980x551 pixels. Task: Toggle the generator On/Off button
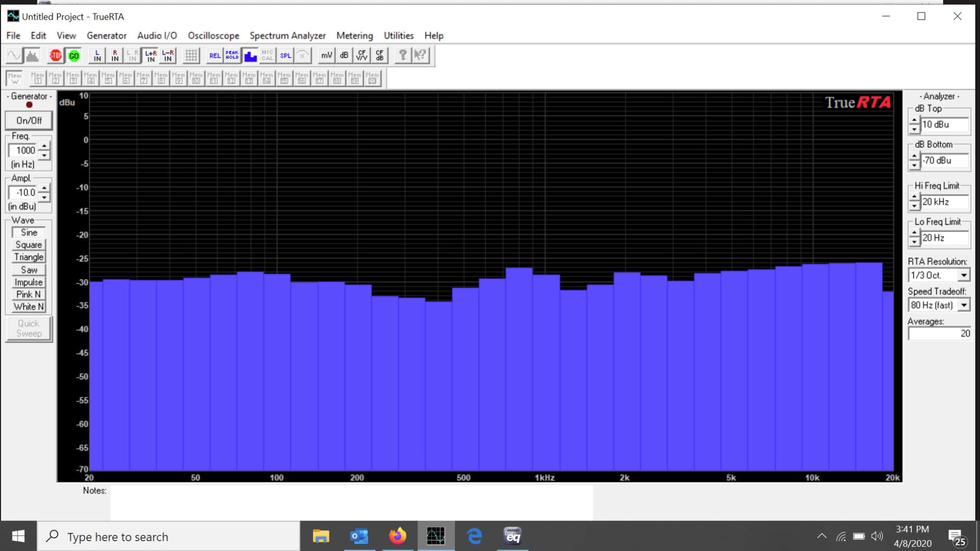(x=29, y=121)
